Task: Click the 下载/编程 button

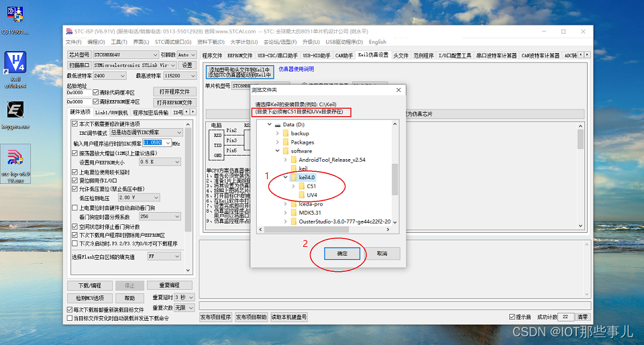Action: (x=89, y=285)
